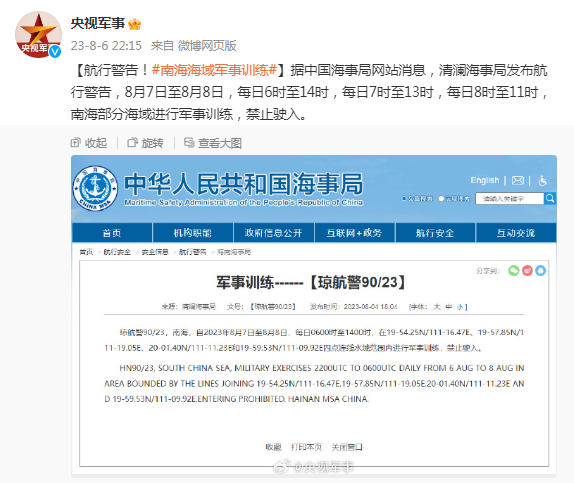574x483 pixels.
Task: Select the first search scope radio button
Action: pos(404,198)
